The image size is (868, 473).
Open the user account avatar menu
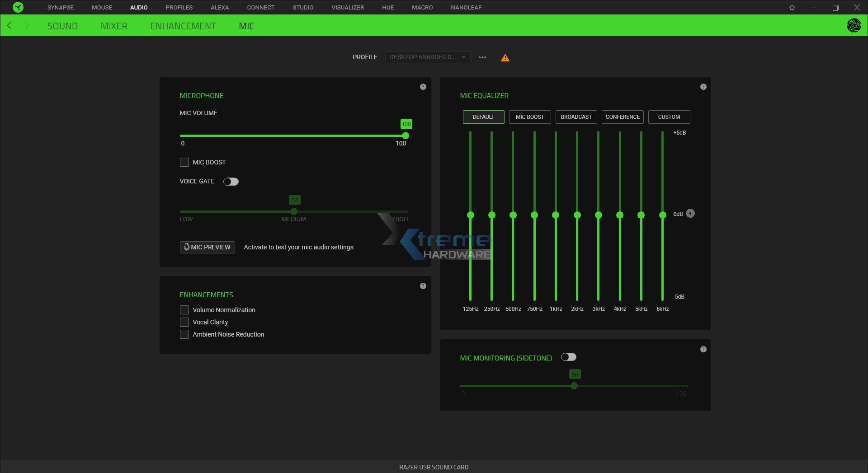pos(854,26)
